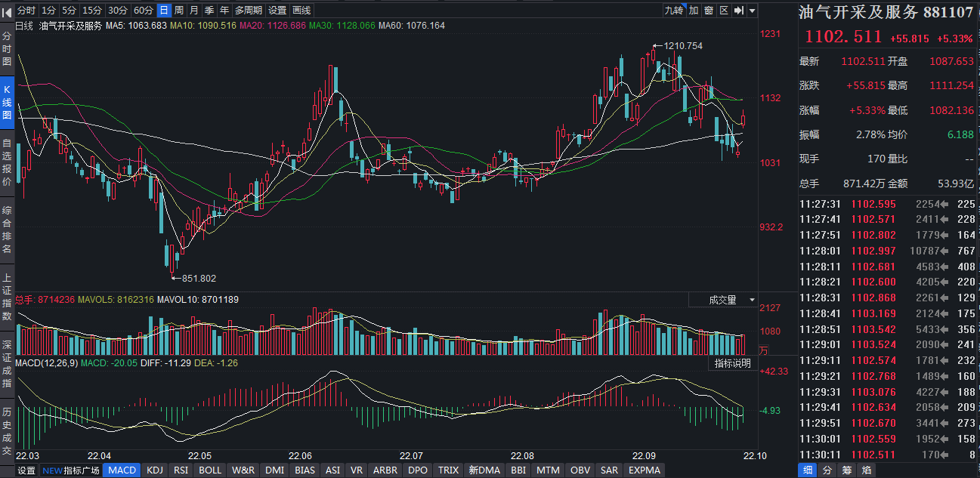This screenshot has width=980, height=478.
Task: Click the 窗 window icon in top toolbar
Action: 708,11
